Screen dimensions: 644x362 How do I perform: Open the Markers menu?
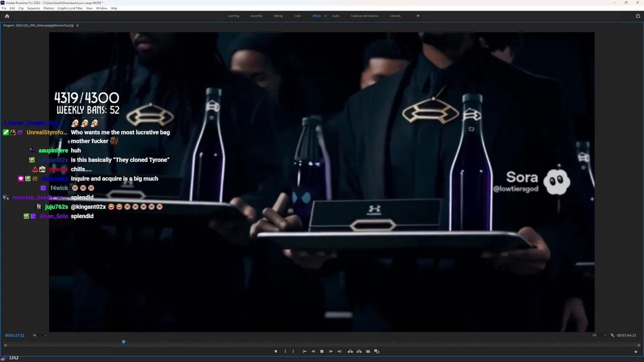49,8
